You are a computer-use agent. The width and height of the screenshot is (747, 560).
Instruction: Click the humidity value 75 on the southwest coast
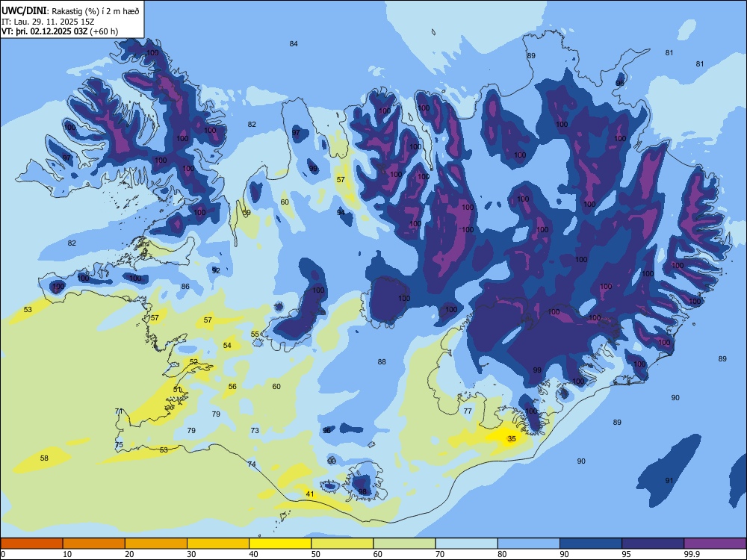point(119,445)
